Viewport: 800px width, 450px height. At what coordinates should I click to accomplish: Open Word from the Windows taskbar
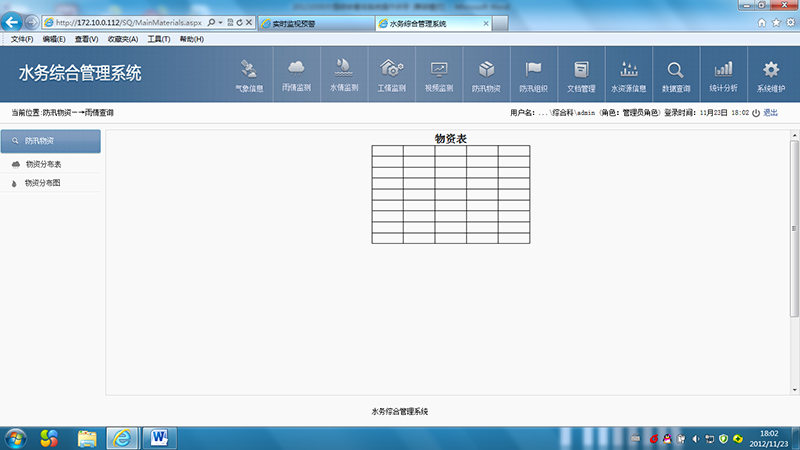click(159, 437)
